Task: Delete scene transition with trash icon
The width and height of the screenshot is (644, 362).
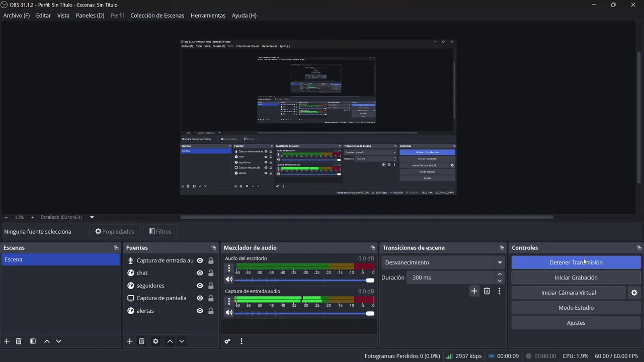Action: pyautogui.click(x=487, y=291)
